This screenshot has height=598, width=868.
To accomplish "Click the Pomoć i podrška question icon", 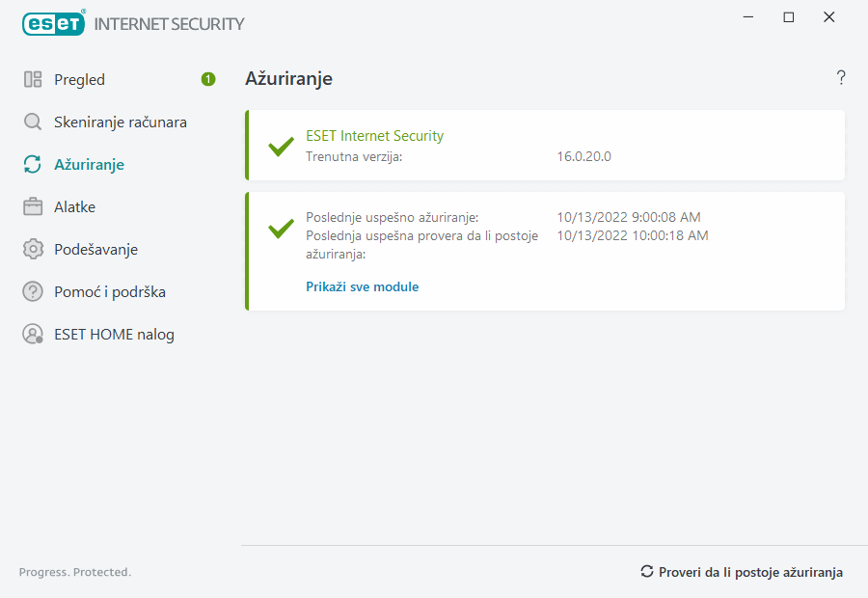I will 33,292.
